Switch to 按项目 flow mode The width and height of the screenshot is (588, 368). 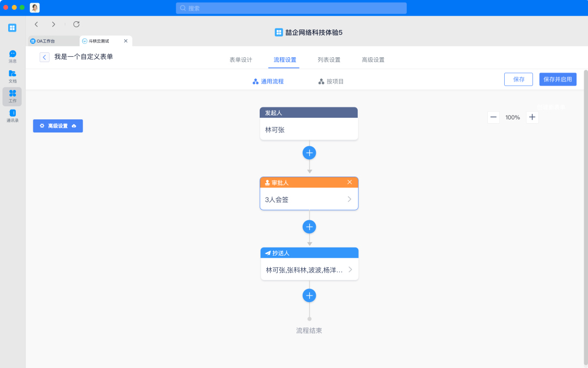330,81
